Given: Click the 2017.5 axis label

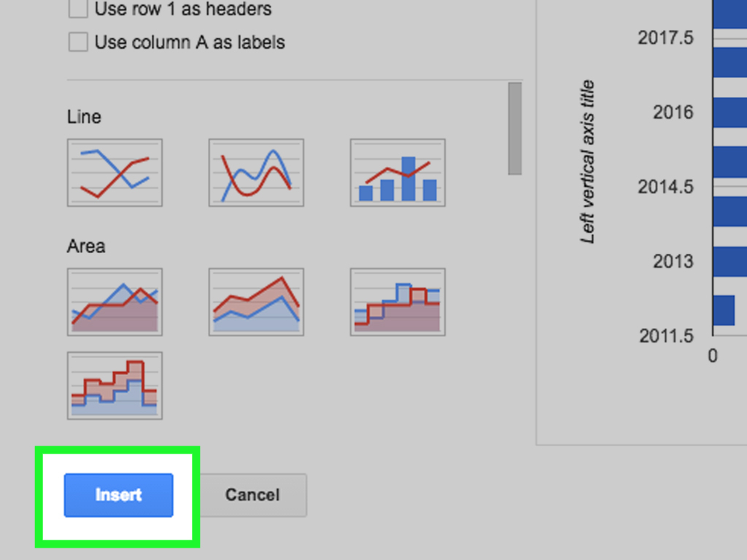Looking at the screenshot, I should tap(665, 38).
